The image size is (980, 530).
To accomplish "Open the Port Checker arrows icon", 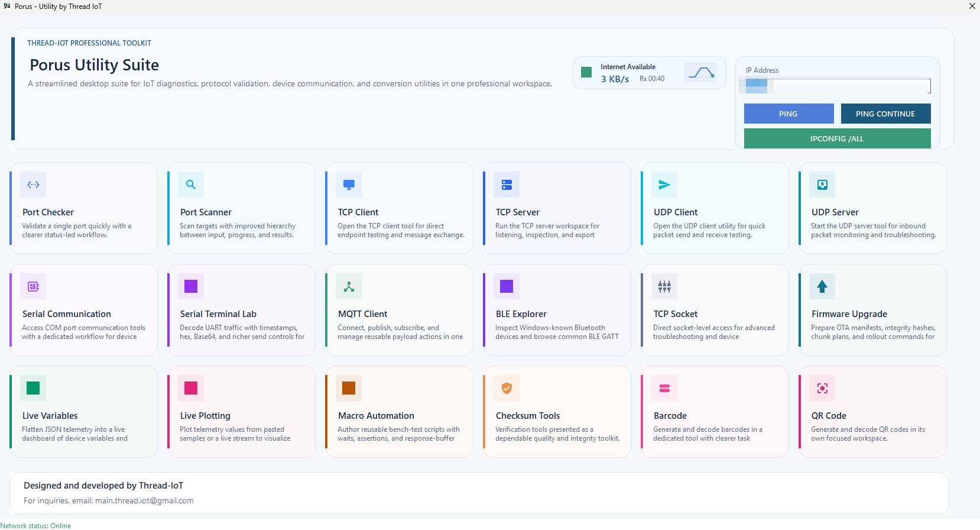I will pyautogui.click(x=33, y=185).
